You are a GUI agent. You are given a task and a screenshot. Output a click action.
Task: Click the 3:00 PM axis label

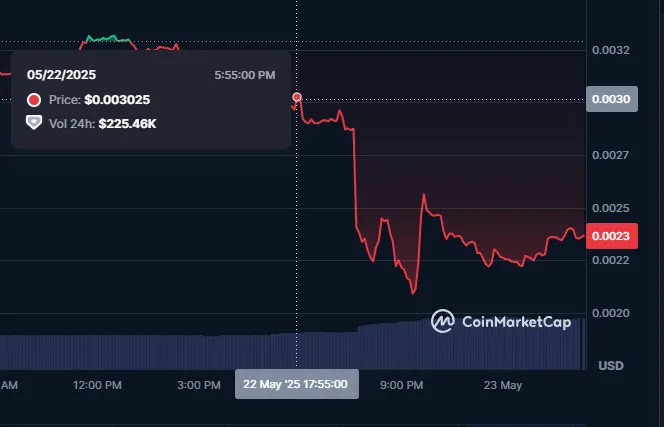[199, 385]
